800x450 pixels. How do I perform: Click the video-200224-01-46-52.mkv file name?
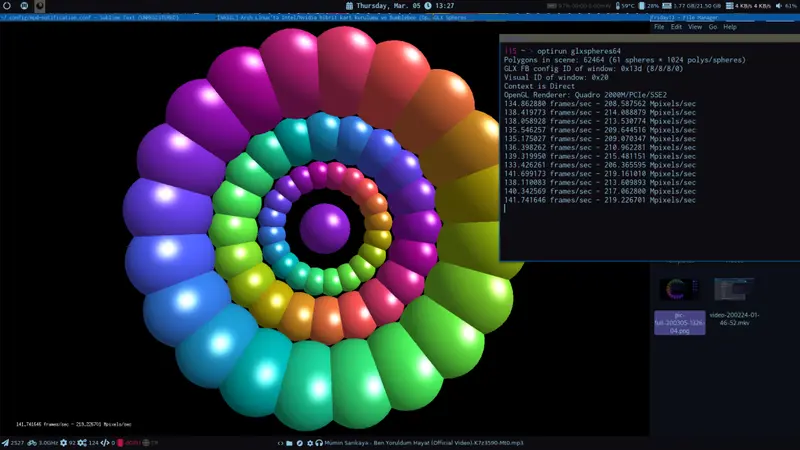click(x=734, y=319)
